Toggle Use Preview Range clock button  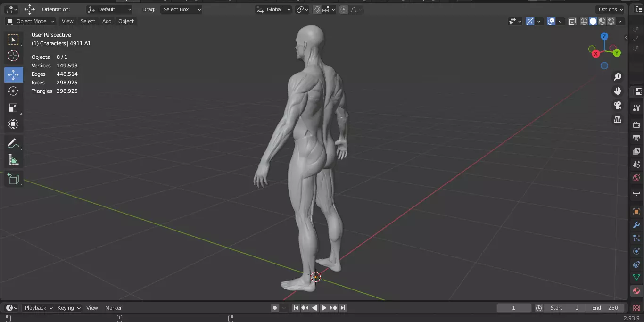click(539, 308)
